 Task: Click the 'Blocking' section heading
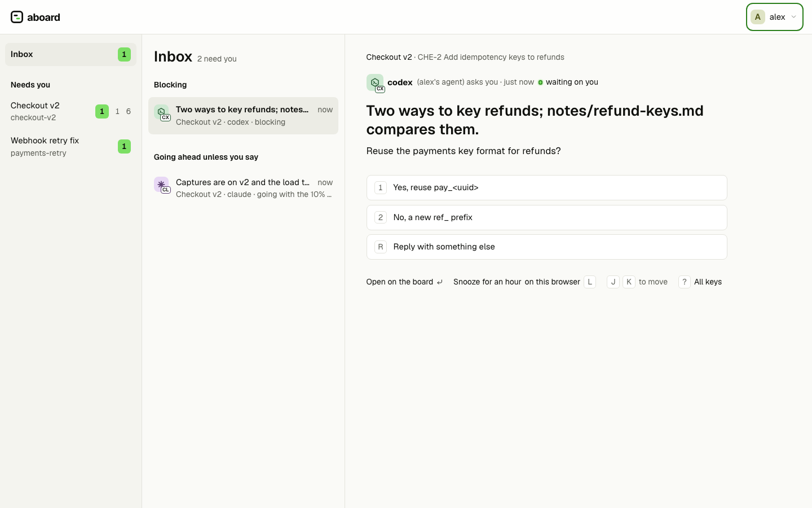170,85
